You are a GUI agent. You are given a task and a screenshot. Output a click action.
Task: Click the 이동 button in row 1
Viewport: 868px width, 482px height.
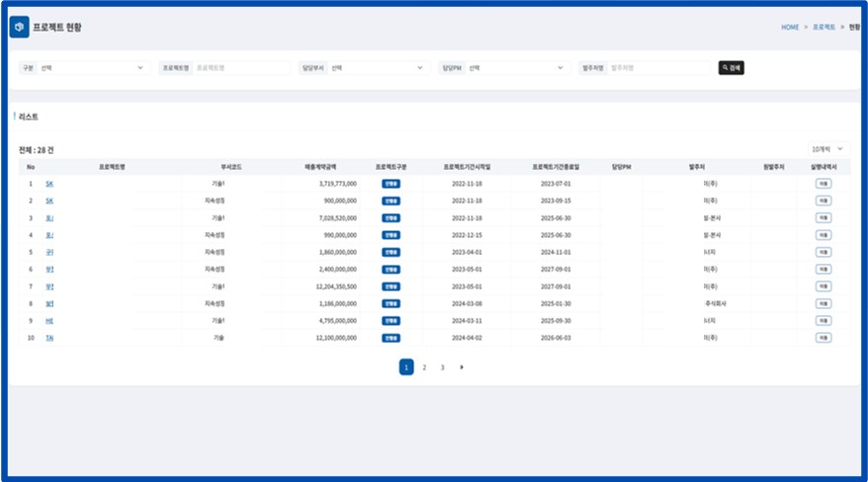(x=823, y=183)
